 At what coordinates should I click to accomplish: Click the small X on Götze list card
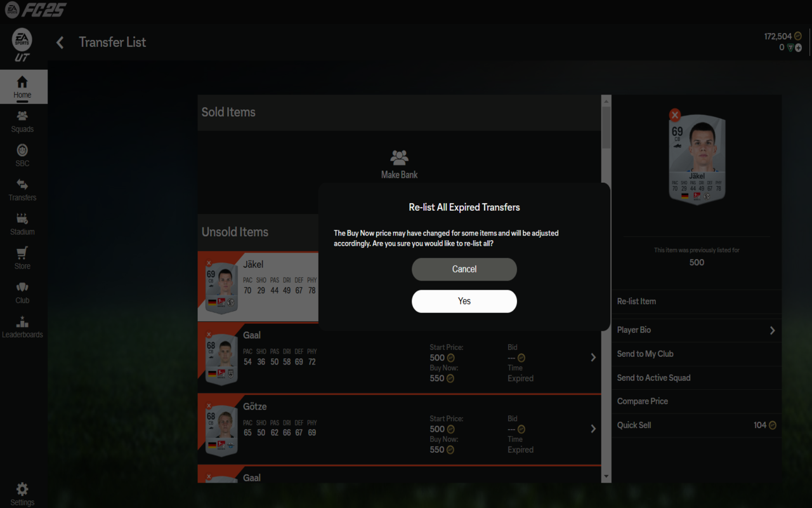click(209, 405)
